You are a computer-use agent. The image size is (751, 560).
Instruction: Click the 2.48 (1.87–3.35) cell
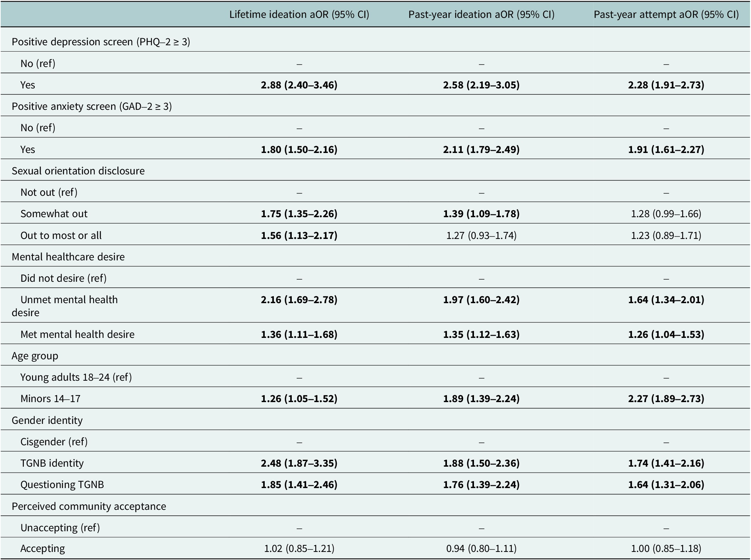click(x=299, y=463)
